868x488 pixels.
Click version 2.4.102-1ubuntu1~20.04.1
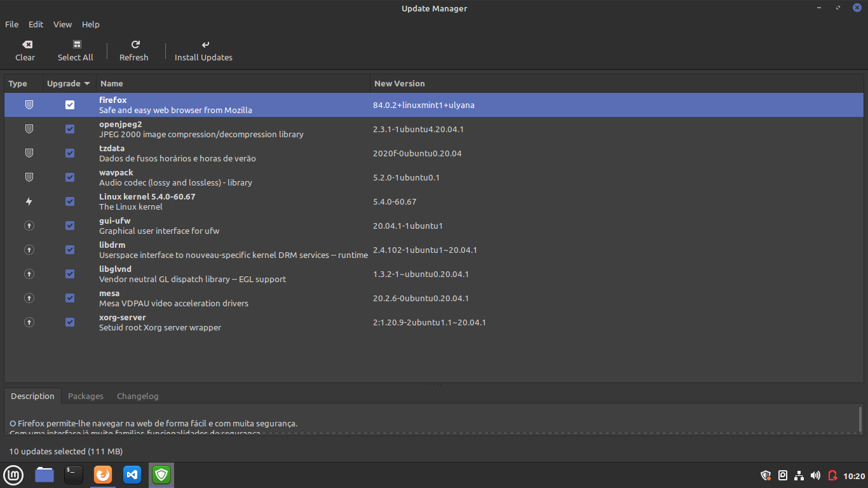point(425,250)
